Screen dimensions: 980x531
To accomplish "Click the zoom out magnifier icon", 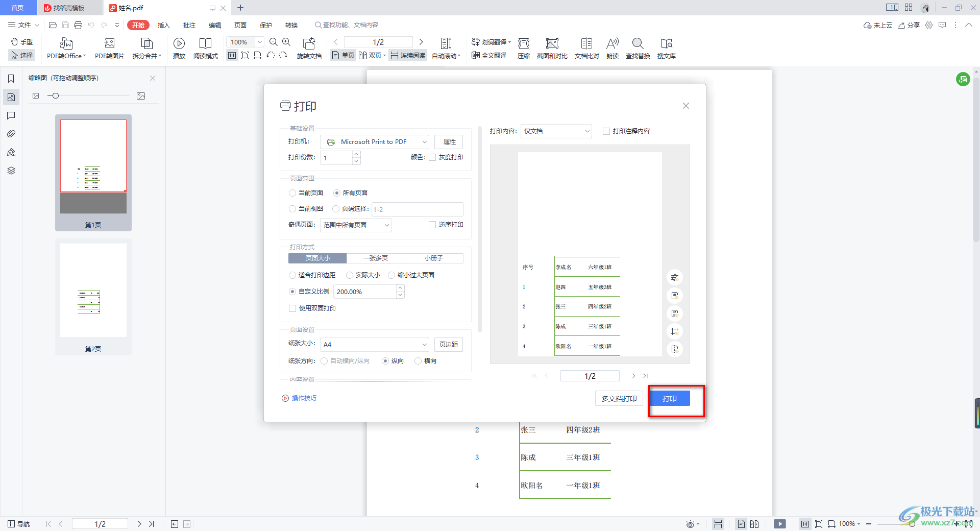I will point(274,42).
